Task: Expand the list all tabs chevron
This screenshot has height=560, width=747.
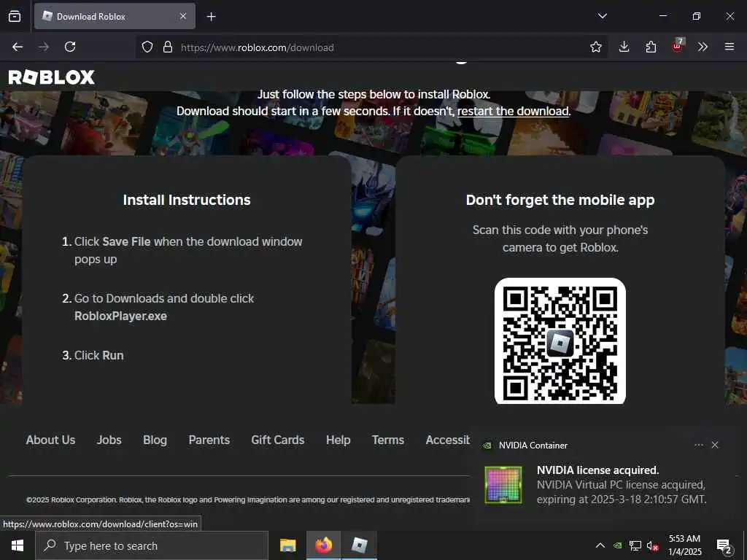Action: pyautogui.click(x=602, y=16)
